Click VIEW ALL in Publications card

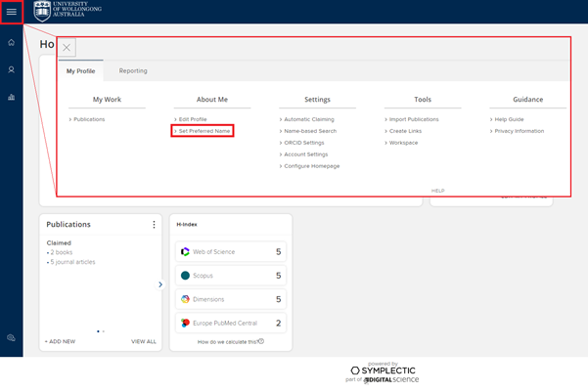pos(144,341)
